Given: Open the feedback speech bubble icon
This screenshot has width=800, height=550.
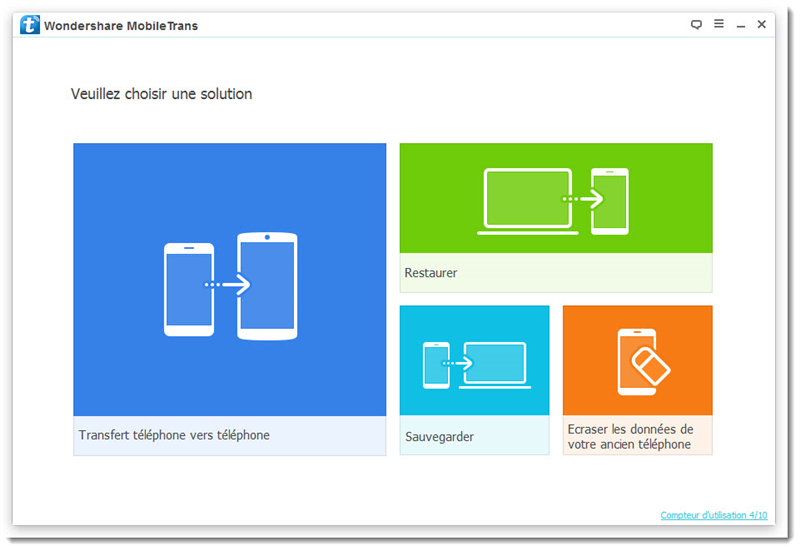Looking at the screenshot, I should 697,25.
